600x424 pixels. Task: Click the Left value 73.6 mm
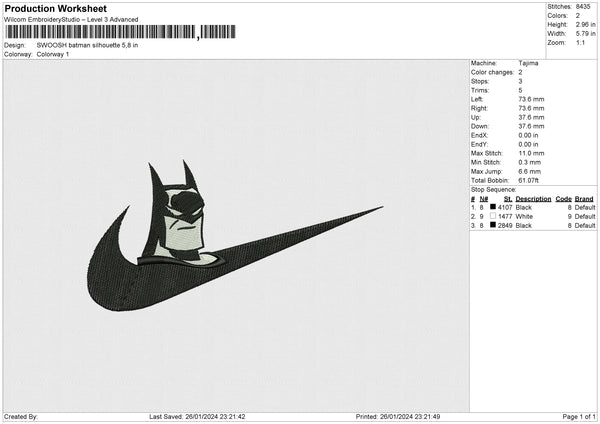click(531, 99)
